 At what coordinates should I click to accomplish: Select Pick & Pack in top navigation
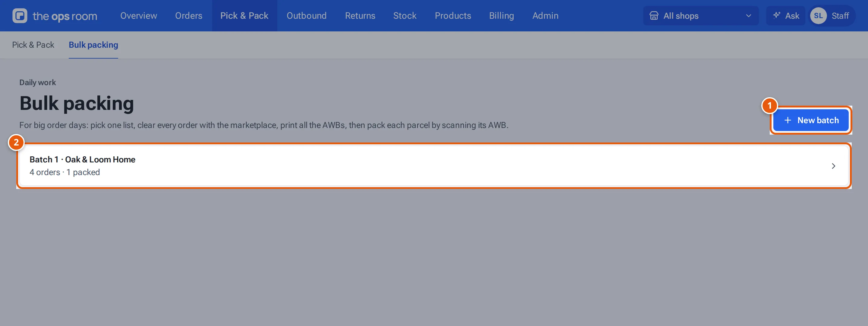tap(244, 15)
